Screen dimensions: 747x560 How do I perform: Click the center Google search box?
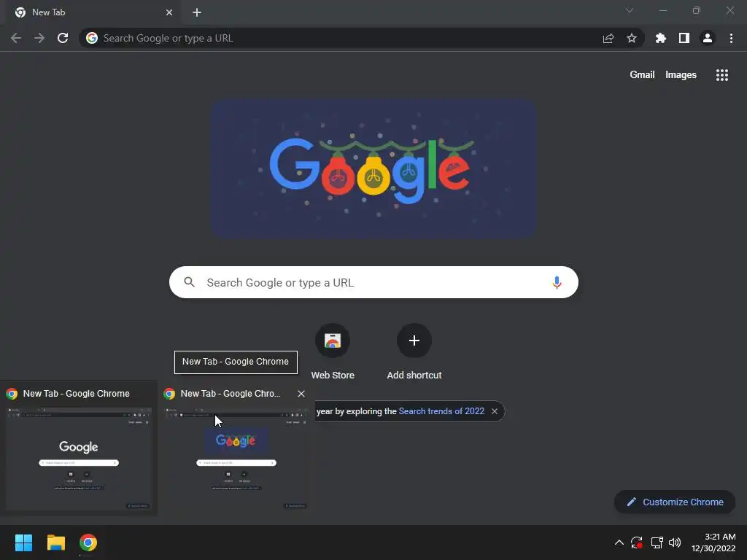click(x=373, y=282)
